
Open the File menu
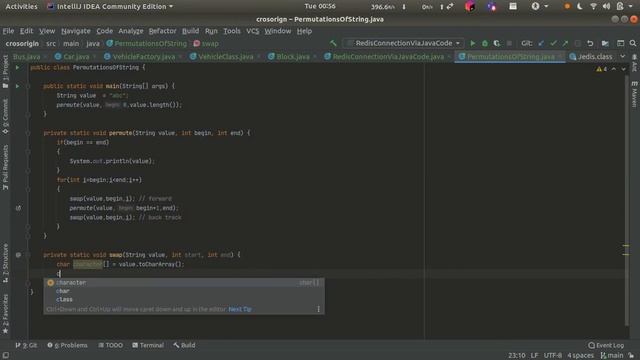pos(8,31)
